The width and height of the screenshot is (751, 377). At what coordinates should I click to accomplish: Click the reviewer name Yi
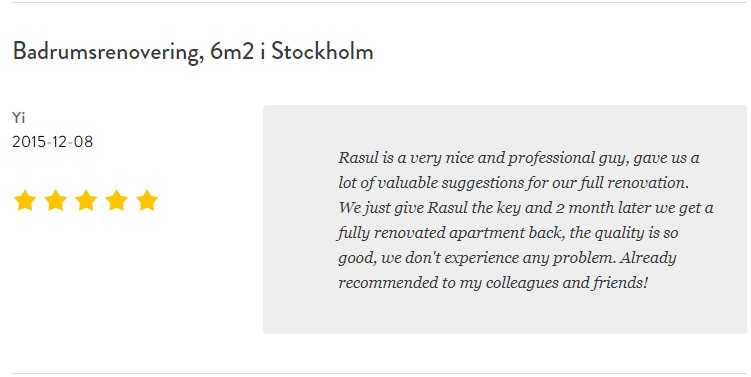pos(19,117)
